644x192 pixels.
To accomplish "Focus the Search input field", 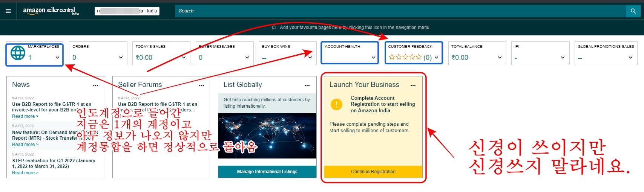I will [x=400, y=11].
